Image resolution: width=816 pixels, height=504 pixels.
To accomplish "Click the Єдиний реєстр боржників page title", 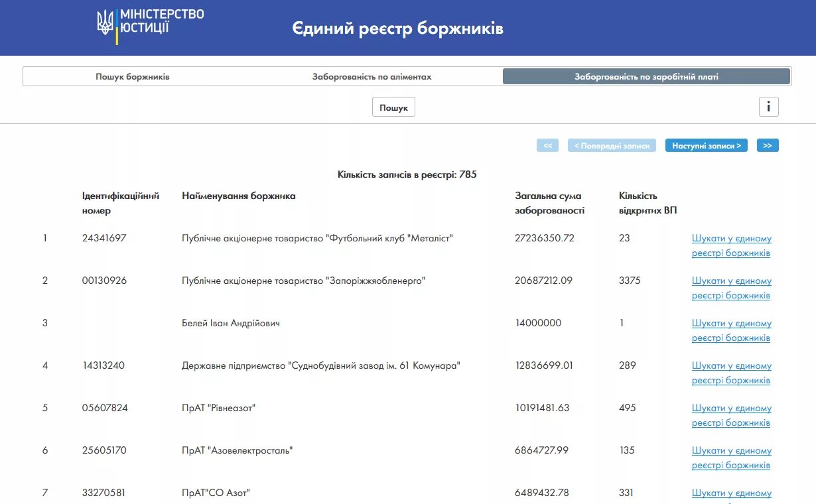I will pos(397,29).
